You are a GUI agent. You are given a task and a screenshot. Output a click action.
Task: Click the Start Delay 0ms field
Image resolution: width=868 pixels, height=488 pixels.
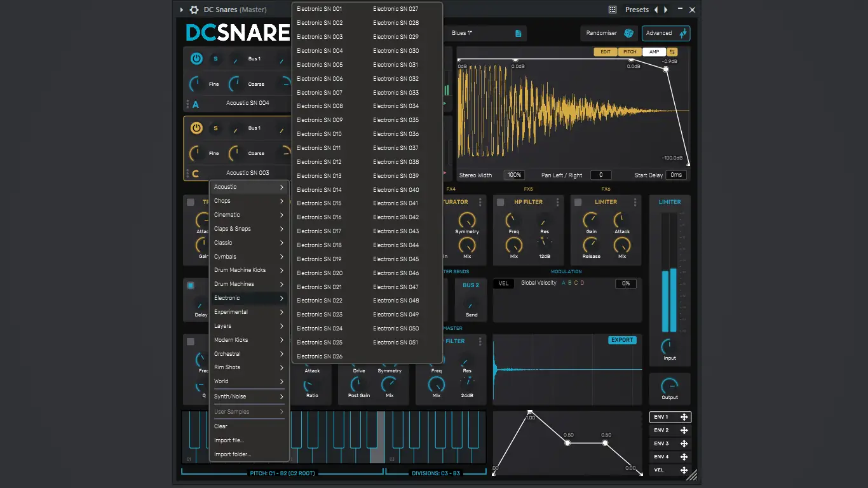pyautogui.click(x=676, y=175)
